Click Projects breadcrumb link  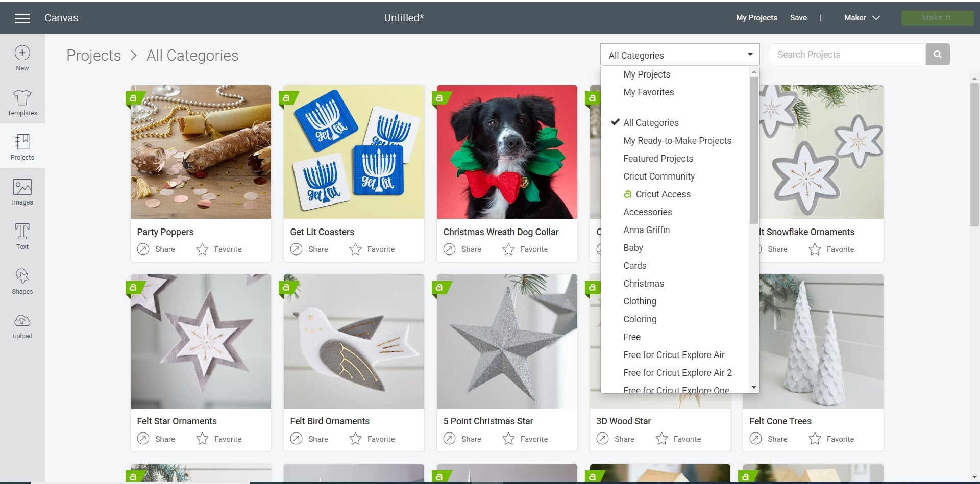[93, 55]
